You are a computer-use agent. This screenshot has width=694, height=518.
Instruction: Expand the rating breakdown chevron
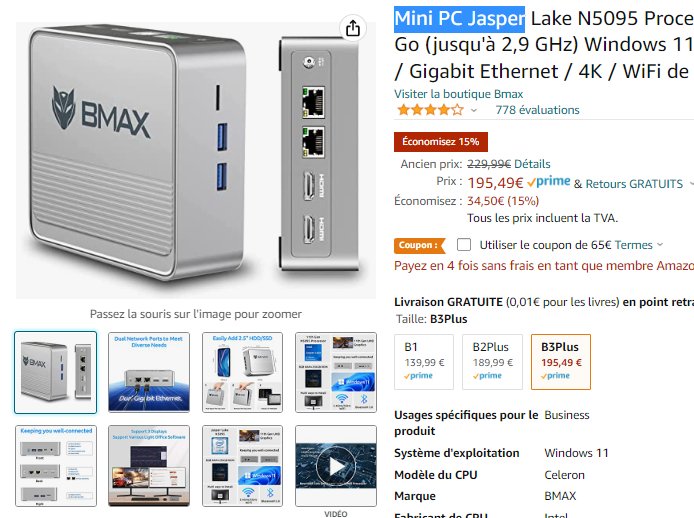(x=474, y=110)
